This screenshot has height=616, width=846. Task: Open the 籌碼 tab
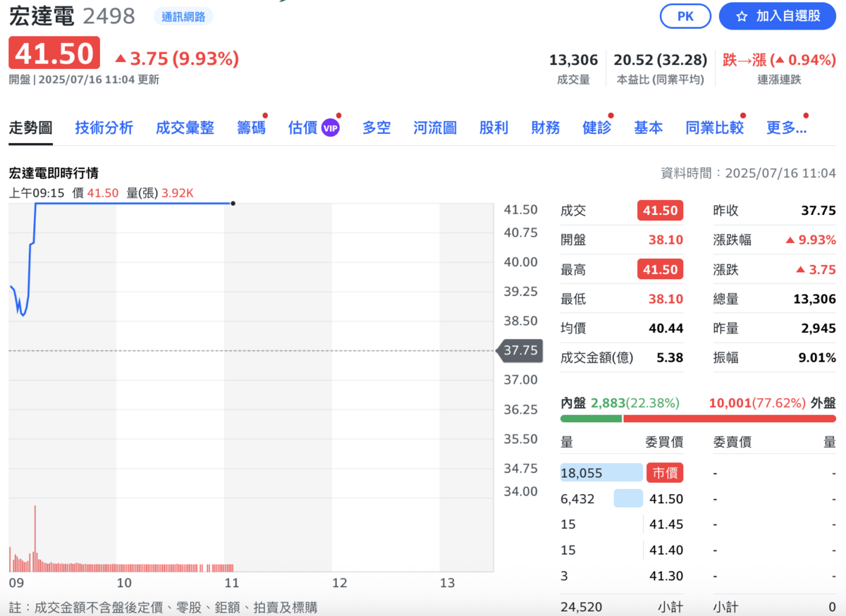(x=251, y=128)
